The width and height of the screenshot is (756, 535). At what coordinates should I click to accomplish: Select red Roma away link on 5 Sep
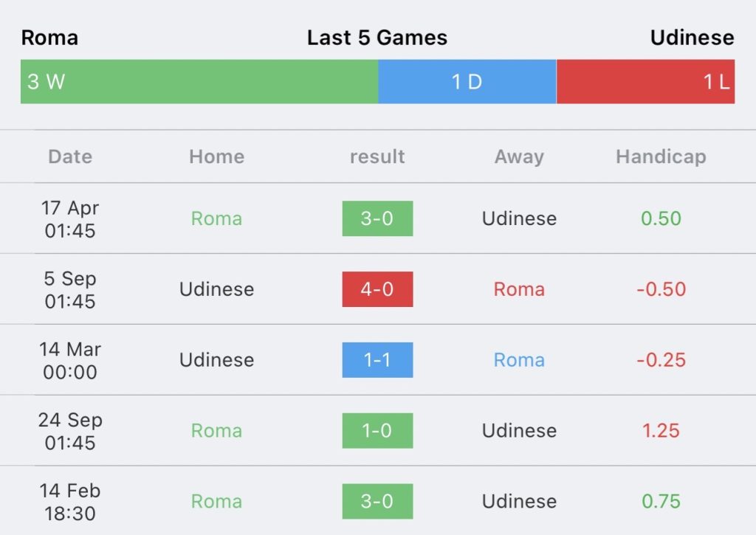519,289
